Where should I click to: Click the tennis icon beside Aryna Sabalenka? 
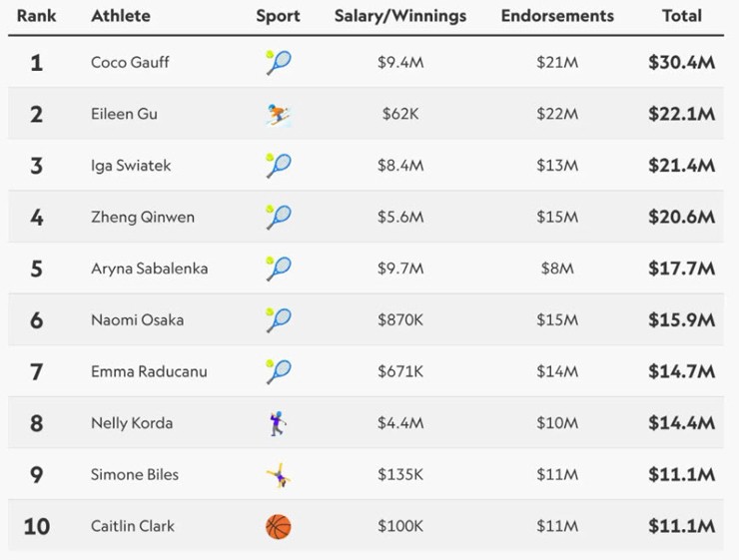(278, 269)
